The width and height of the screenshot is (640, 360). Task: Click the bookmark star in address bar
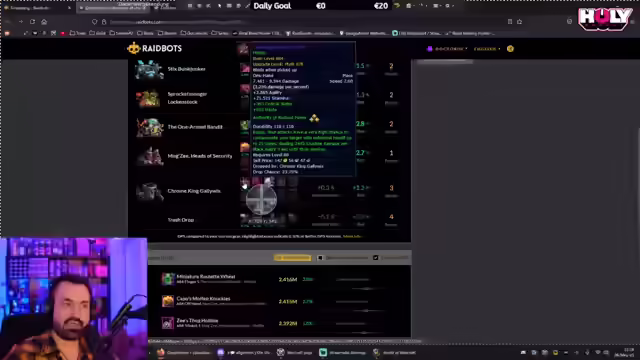coord(520,22)
